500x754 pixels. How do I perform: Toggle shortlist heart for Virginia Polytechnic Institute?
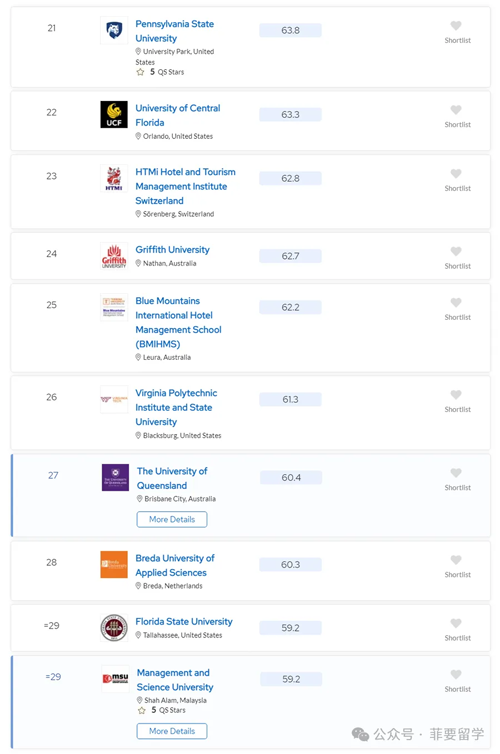456,395
